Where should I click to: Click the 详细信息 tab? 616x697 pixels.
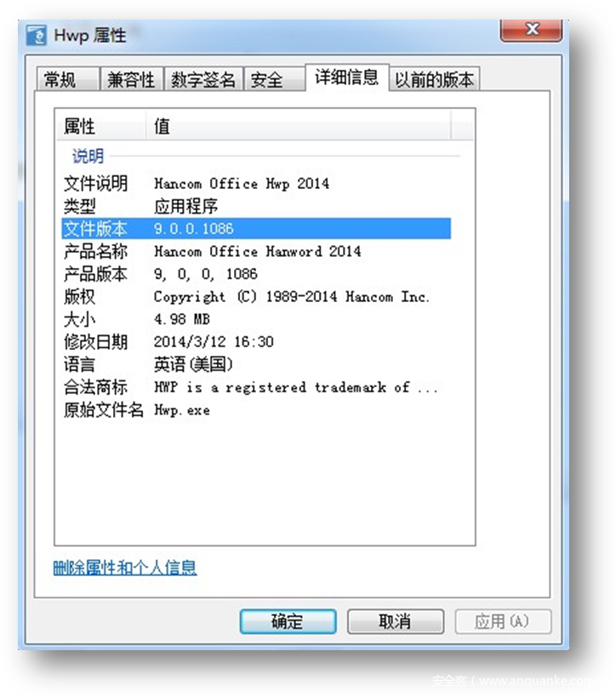click(347, 77)
